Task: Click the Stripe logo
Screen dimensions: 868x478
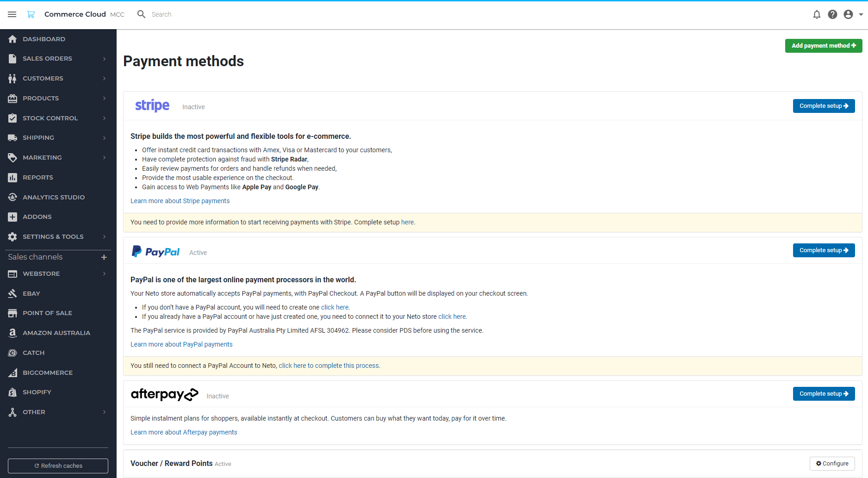Action: coord(152,106)
